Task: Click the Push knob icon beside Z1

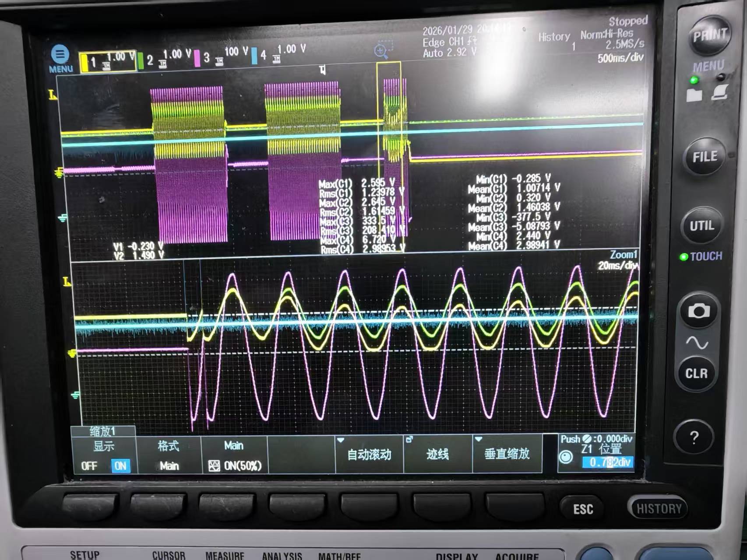Action: (566, 457)
